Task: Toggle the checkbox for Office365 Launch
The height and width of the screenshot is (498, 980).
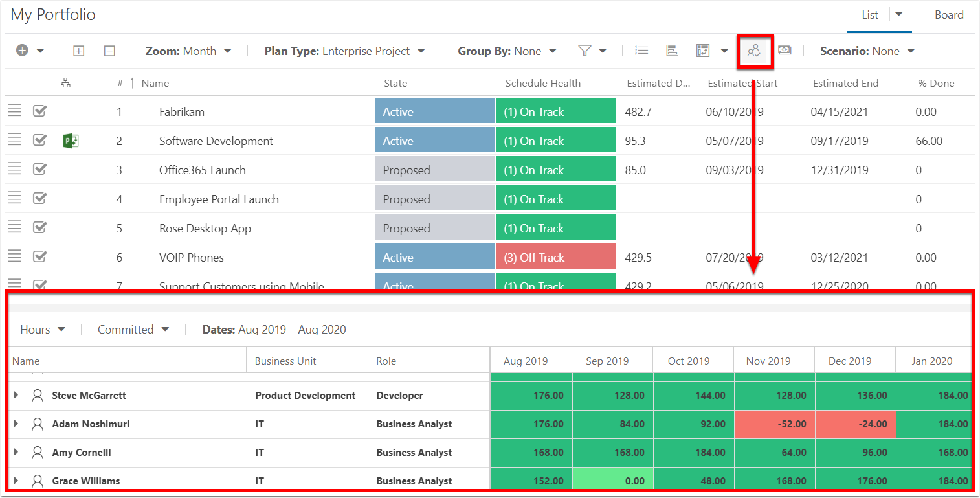Action: pos(39,169)
